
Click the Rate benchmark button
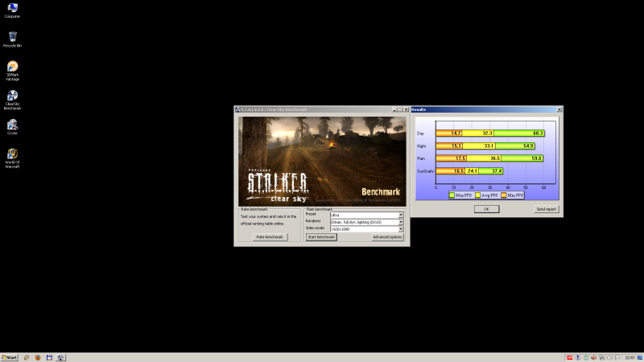(x=270, y=237)
